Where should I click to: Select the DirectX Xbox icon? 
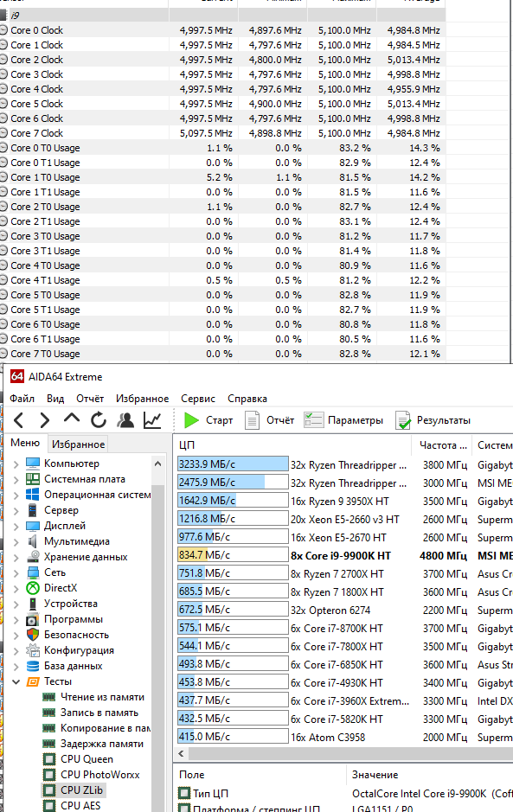tap(33, 588)
